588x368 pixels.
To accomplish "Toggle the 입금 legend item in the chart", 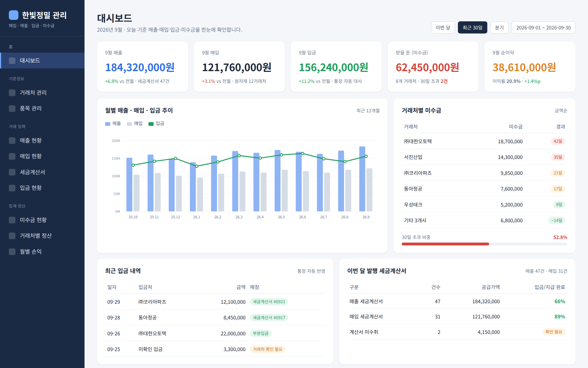I will pyautogui.click(x=156, y=124).
